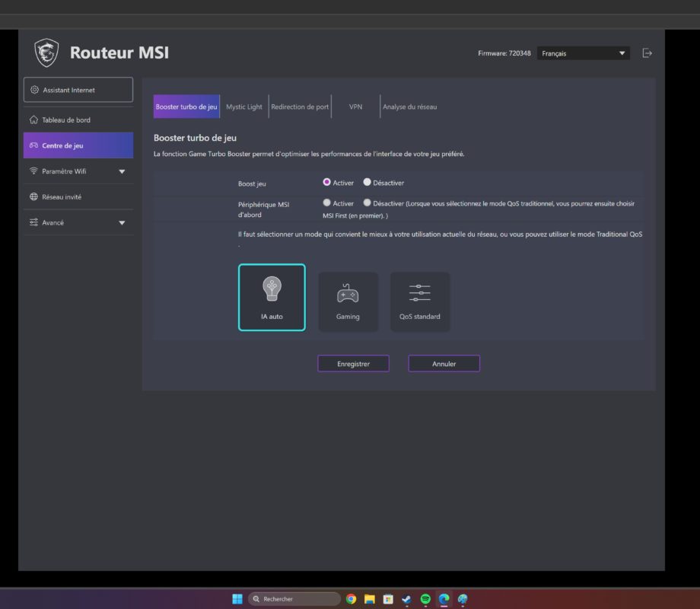Open the Redirection de port tab
This screenshot has width=700, height=609.
(x=300, y=107)
